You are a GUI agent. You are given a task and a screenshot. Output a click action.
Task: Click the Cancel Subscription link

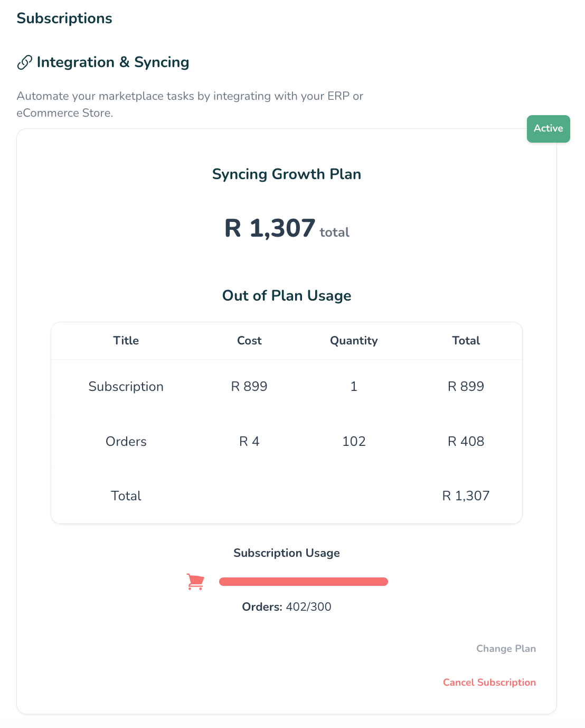click(x=489, y=683)
